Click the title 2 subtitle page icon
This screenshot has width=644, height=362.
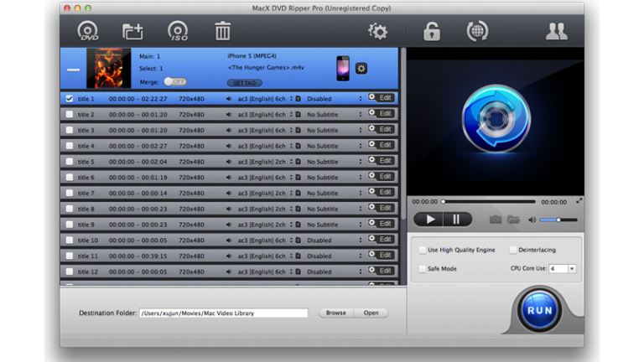[299, 114]
